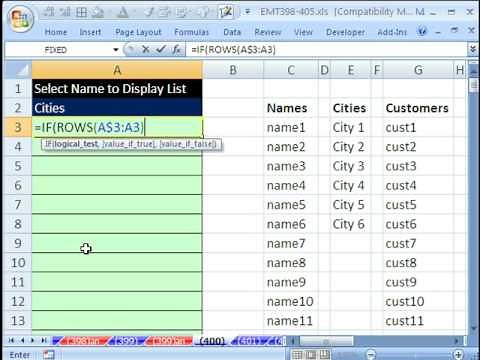This screenshot has height=360, width=480.
Task: Open the Data ribbon tab
Action: click(232, 32)
